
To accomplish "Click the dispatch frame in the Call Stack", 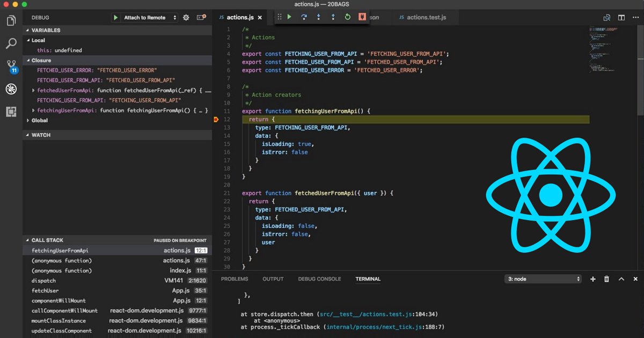I will (44, 281).
